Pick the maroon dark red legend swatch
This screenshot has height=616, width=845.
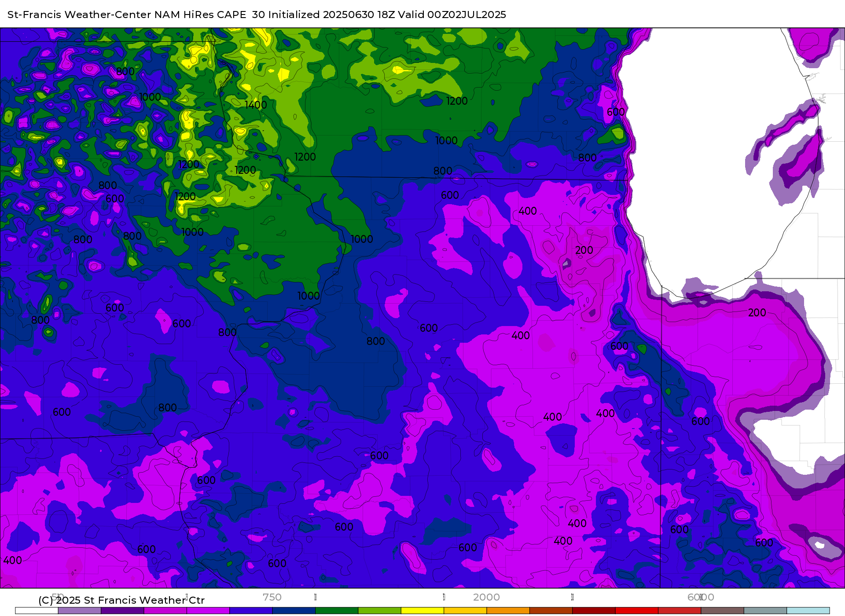tap(594, 611)
